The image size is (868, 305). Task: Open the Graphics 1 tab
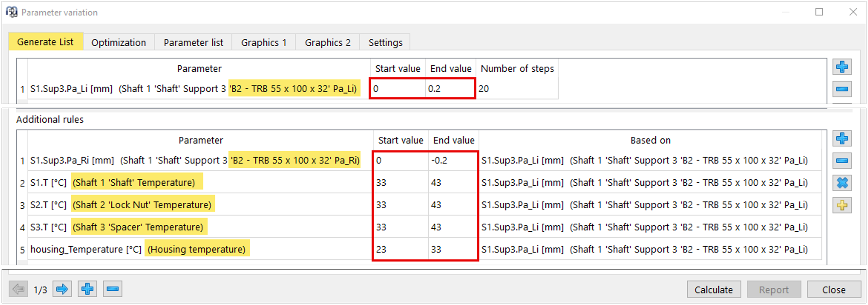pyautogui.click(x=263, y=42)
